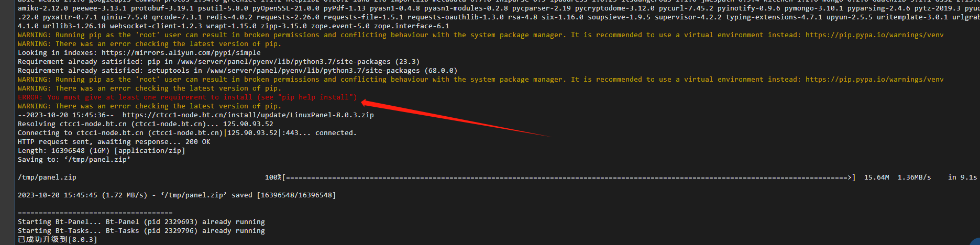Click the 'Saving to: /tmp/panel.zip' line
Image resolution: width=980 pixels, height=245 pixels.
pyautogui.click(x=74, y=160)
